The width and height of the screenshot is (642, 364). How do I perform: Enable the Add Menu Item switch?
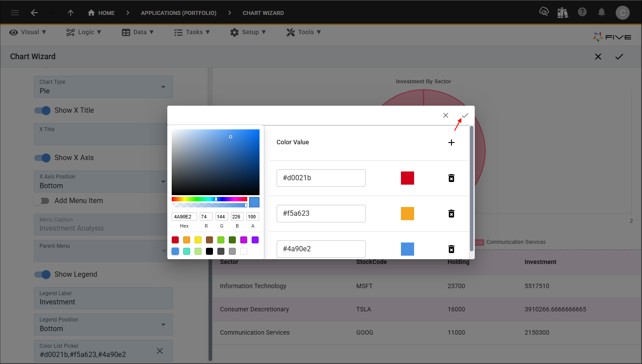[x=43, y=201]
